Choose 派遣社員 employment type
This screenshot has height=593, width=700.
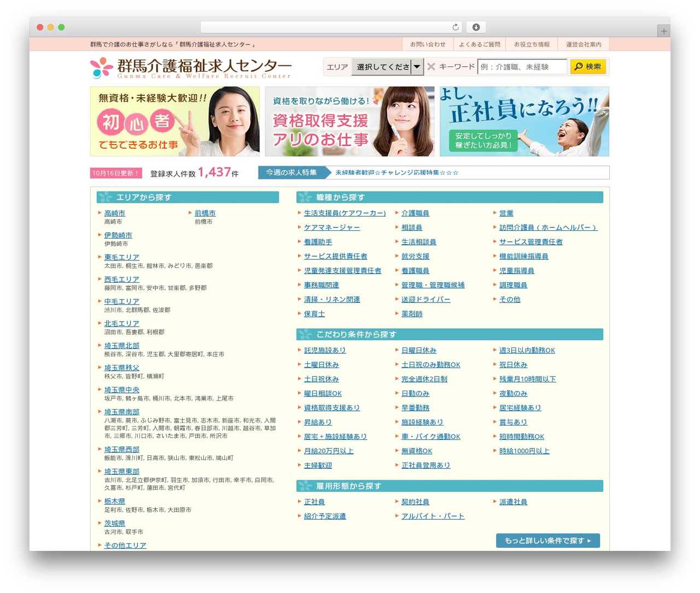click(x=513, y=502)
